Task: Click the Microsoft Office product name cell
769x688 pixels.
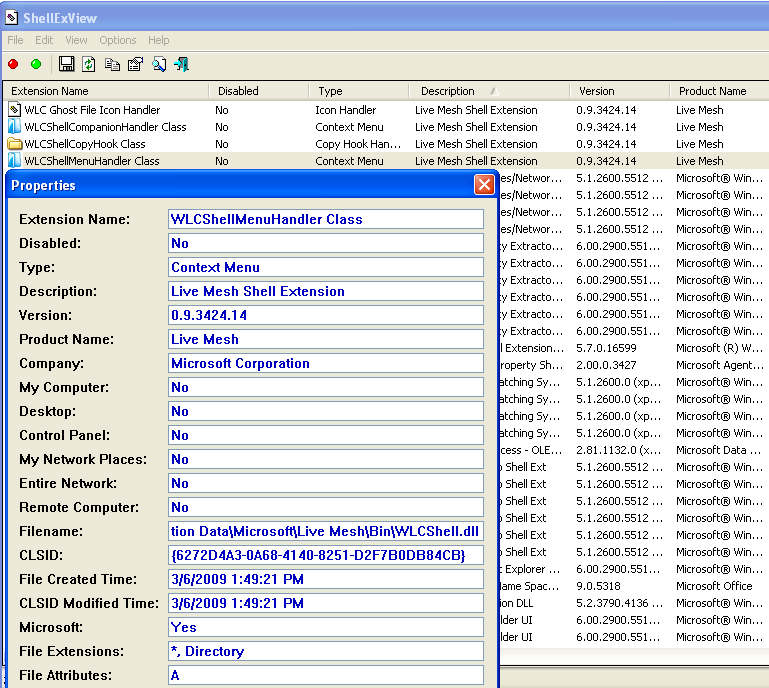Action: click(714, 586)
